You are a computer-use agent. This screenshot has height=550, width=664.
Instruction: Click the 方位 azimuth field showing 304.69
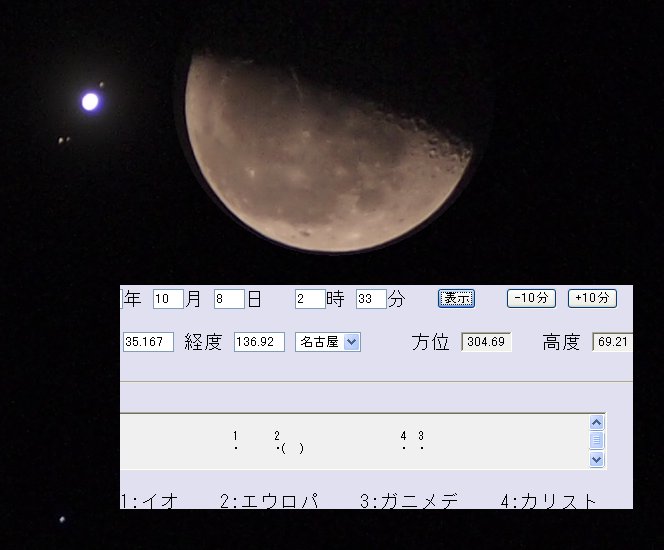click(x=486, y=342)
